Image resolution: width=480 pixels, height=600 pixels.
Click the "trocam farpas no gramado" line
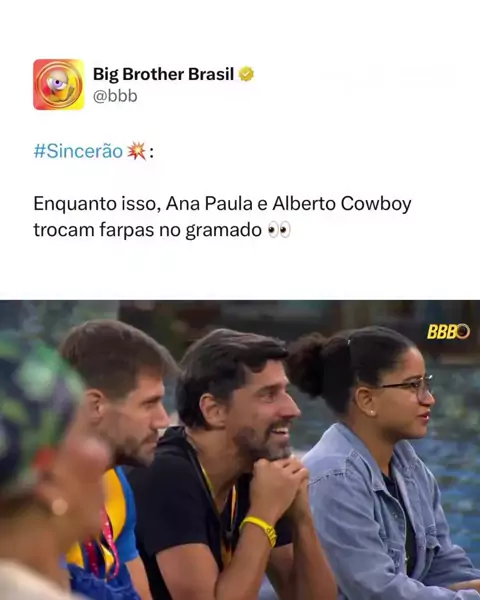147,230
